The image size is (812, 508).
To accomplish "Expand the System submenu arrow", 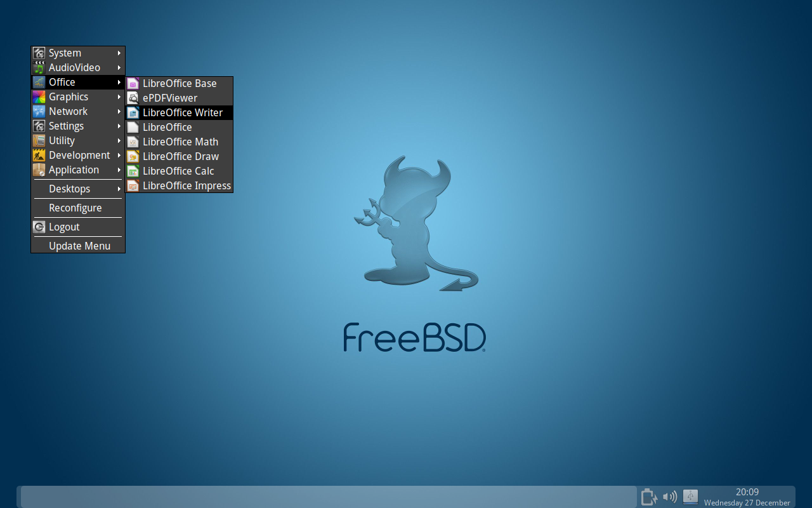I will 119,53.
